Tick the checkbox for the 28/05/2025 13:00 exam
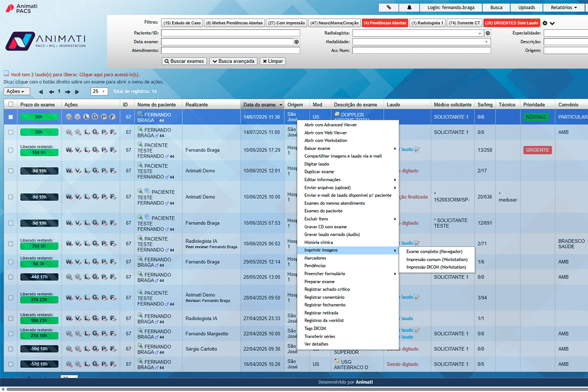 tap(11, 277)
